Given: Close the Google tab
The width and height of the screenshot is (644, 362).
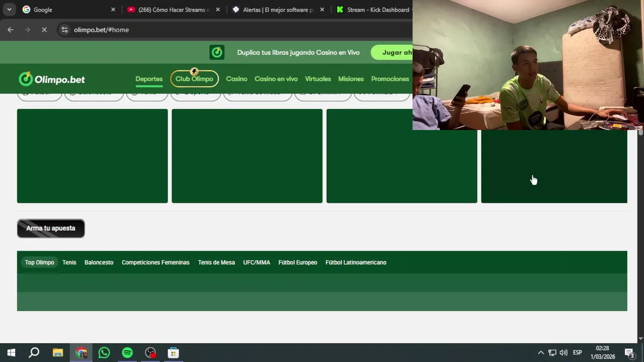Looking at the screenshot, I should (x=113, y=10).
